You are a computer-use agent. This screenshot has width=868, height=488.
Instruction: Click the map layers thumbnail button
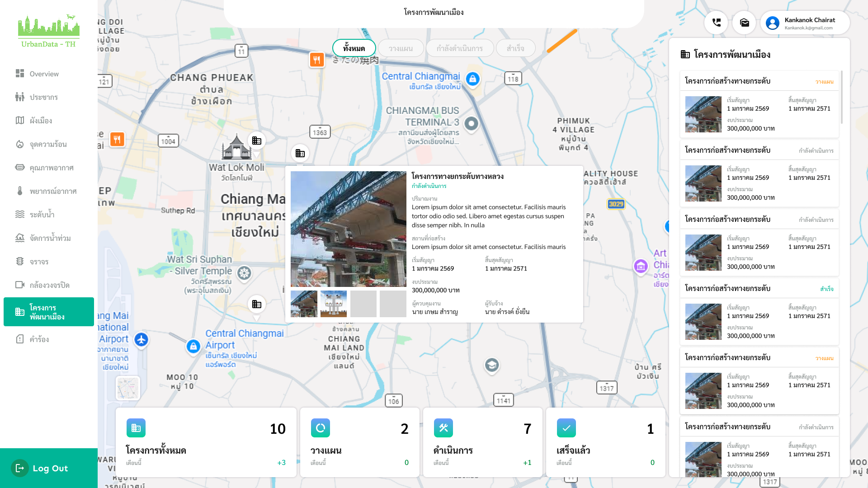point(128,388)
